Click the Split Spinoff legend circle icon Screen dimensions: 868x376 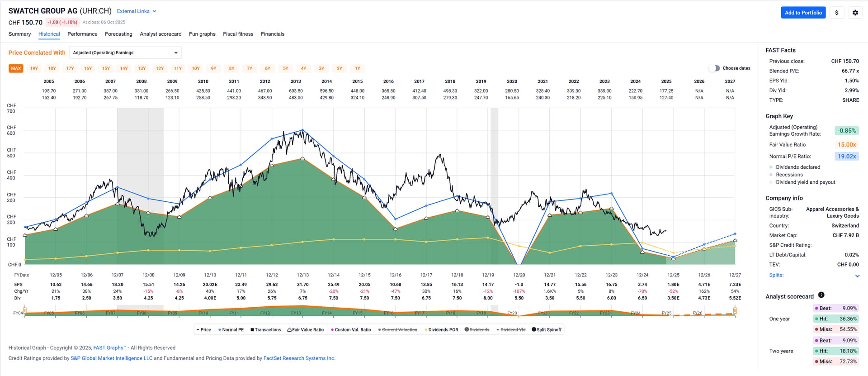(534, 330)
